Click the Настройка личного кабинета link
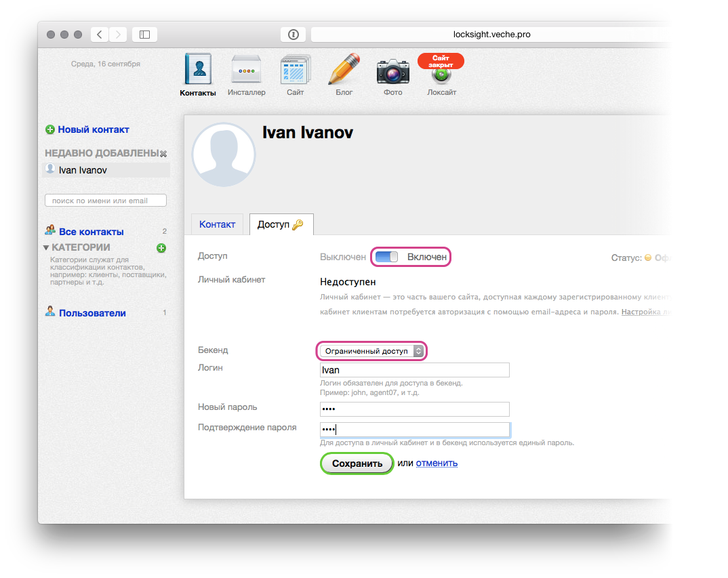The height and width of the screenshot is (578, 728). (x=646, y=312)
